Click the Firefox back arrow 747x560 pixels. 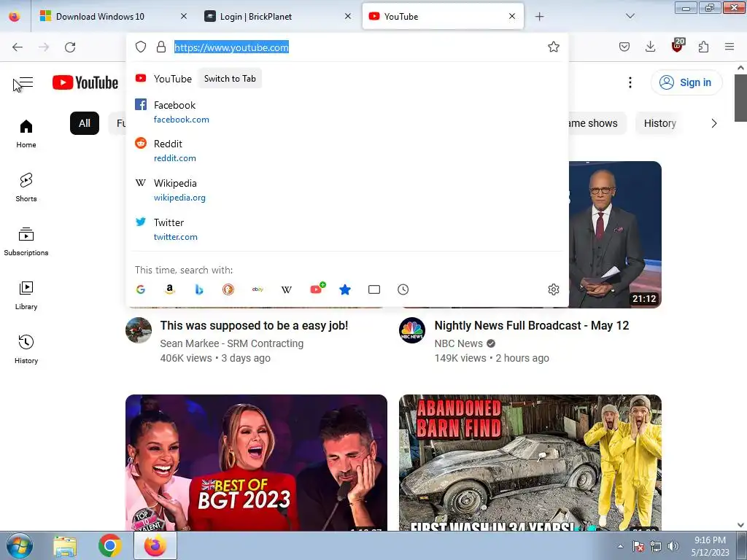(18, 47)
